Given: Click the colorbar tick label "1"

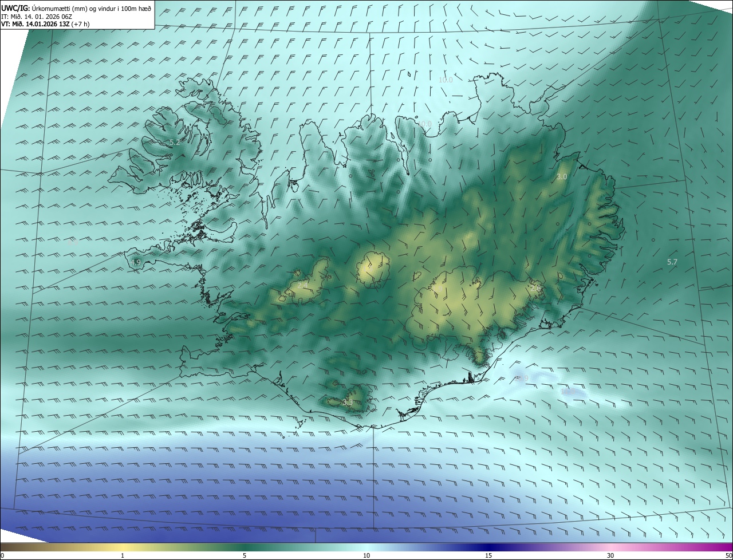Looking at the screenshot, I should point(123,555).
